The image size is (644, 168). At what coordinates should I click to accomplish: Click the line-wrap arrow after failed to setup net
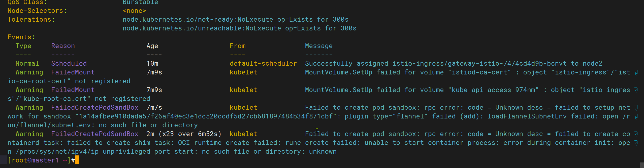636,108
